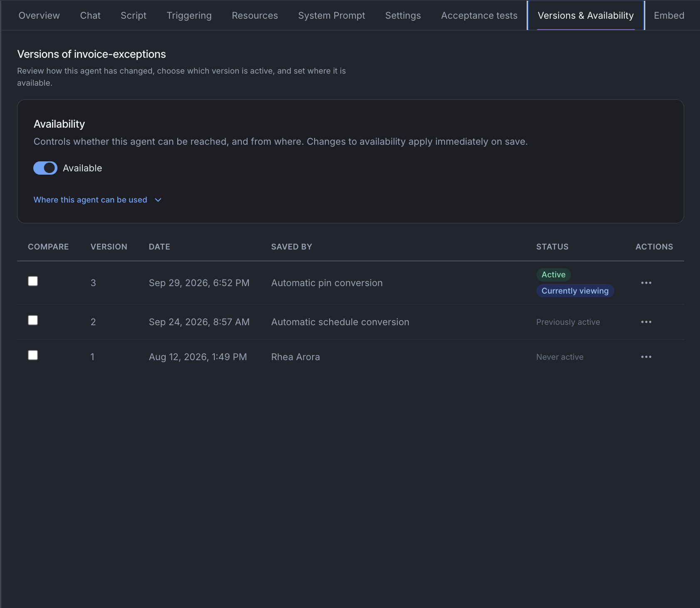
Task: Click the 'Currently viewing' badge
Action: click(x=575, y=291)
